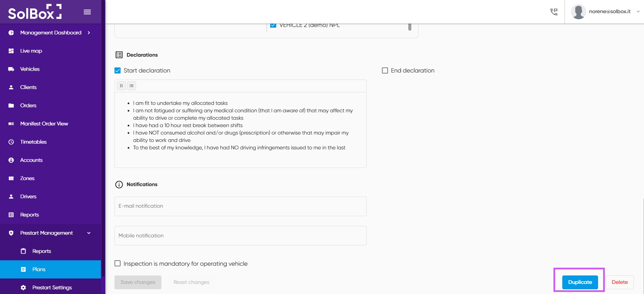Uncheck the Start declaration checkbox

[x=118, y=70]
